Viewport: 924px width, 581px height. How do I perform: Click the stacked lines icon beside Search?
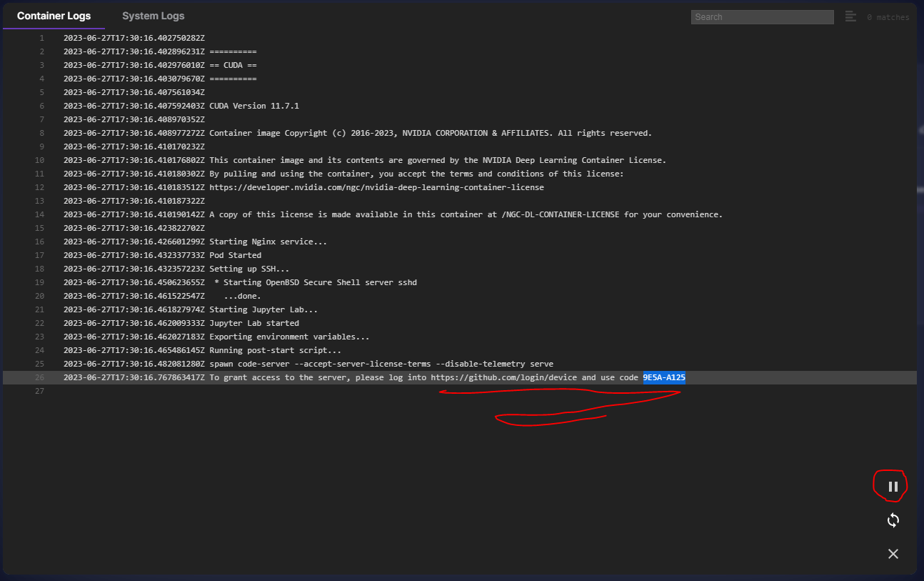[x=850, y=16]
